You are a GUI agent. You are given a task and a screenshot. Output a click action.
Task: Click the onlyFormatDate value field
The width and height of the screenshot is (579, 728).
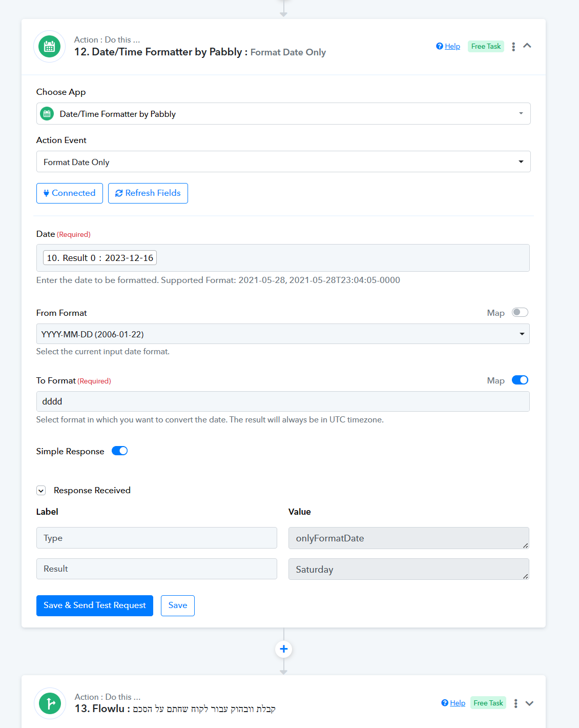pyautogui.click(x=409, y=538)
